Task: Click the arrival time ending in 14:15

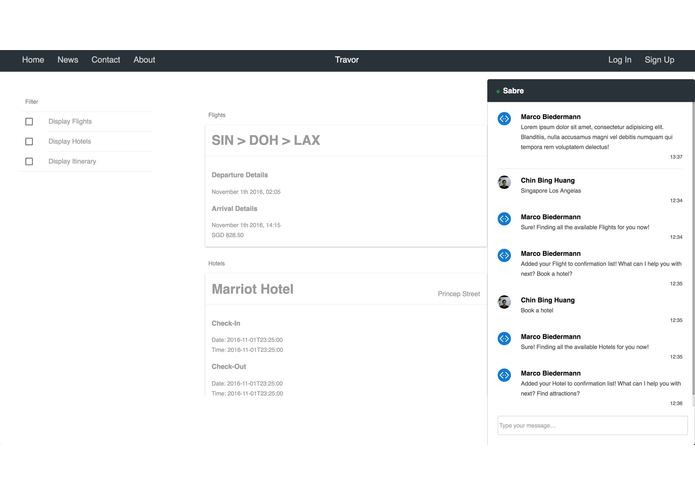Action: 246,225
